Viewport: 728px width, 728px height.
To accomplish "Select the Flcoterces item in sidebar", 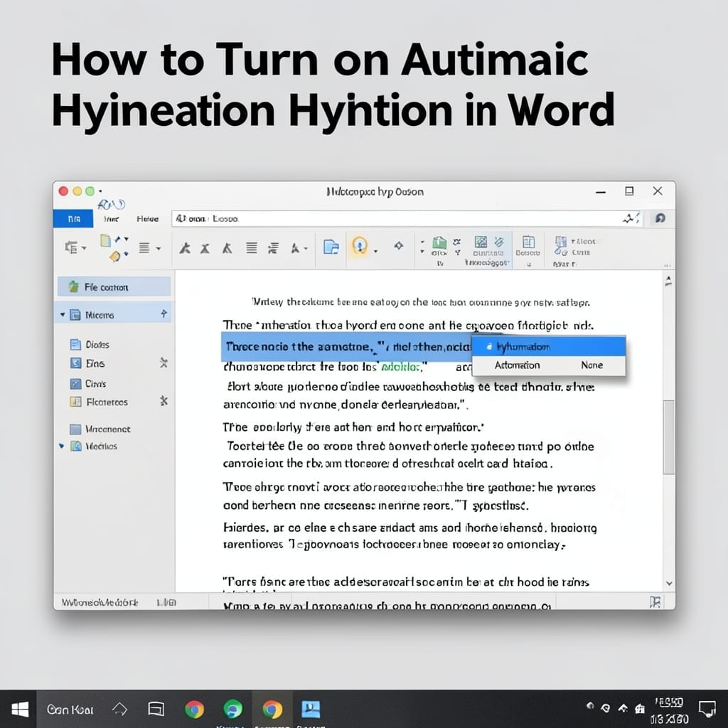I will click(x=99, y=402).
